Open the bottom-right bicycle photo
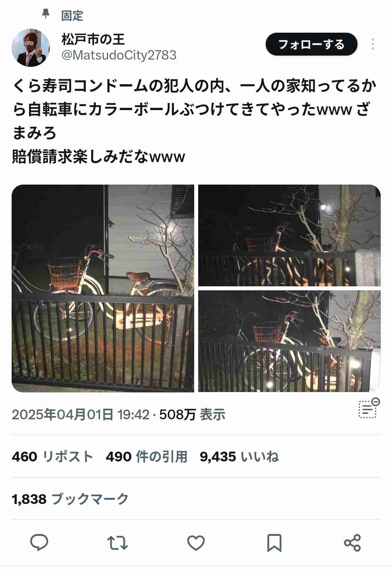 click(289, 341)
